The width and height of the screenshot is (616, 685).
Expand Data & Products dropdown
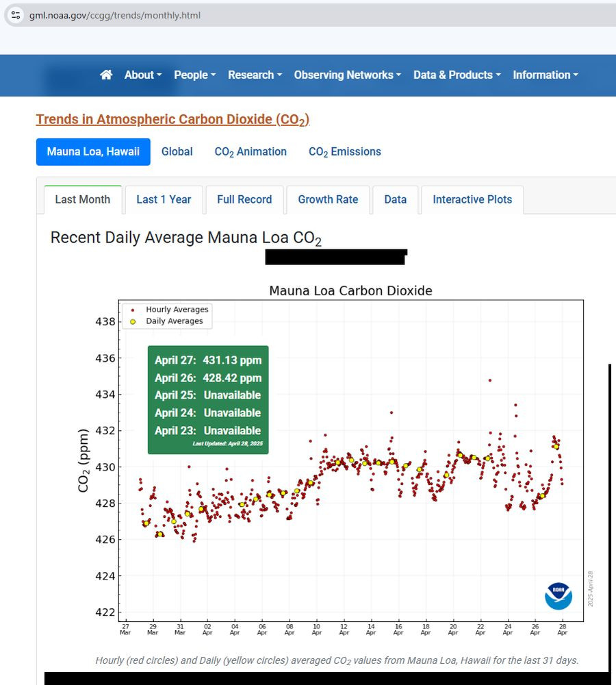[x=457, y=75]
